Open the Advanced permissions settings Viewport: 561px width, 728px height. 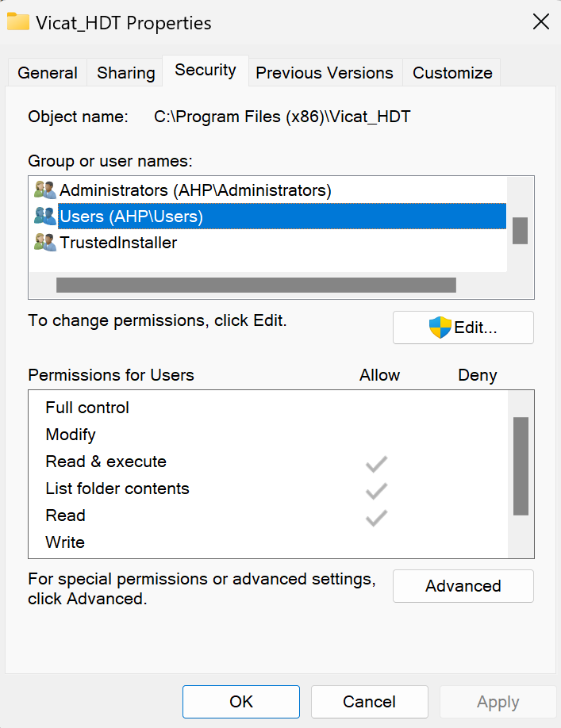(463, 586)
